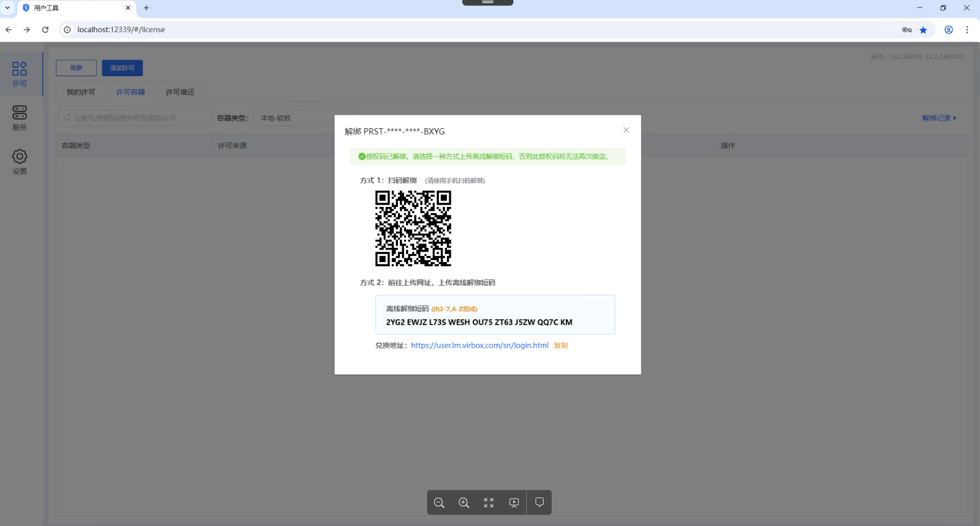This screenshot has height=526, width=980.
Task: Open the user.lm.virbox.com login link
Action: (x=480, y=346)
